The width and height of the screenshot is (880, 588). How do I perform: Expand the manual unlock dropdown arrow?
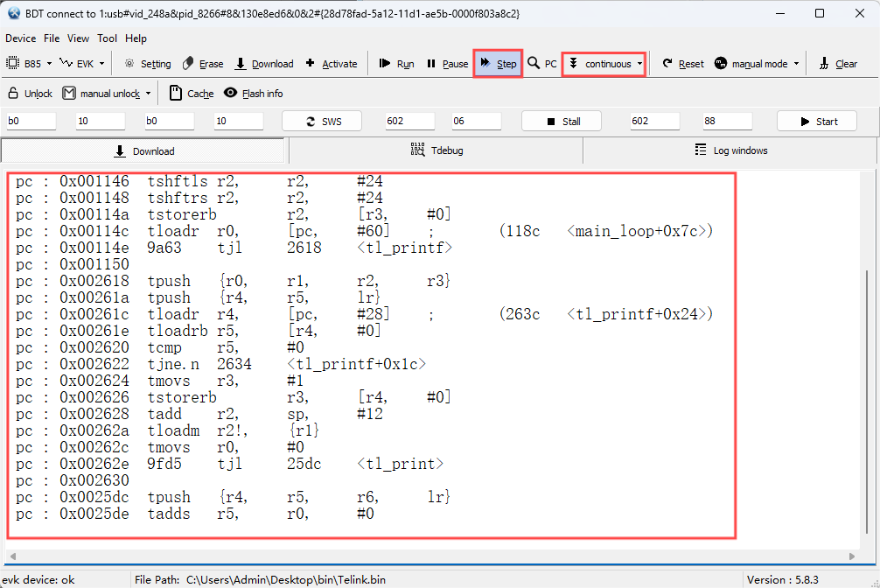[x=148, y=94]
